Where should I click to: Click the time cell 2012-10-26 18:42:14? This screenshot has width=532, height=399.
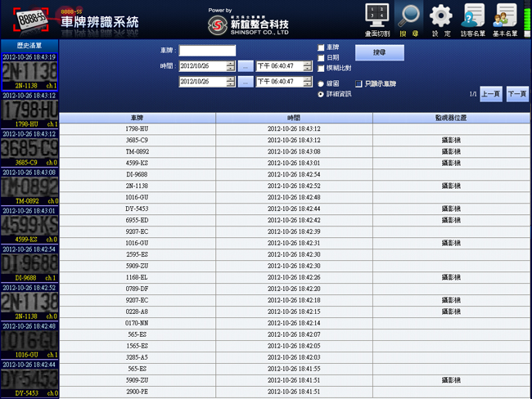(294, 323)
